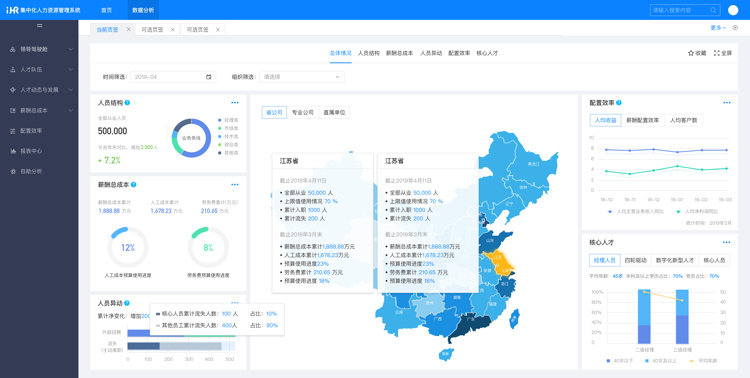Viewport: 750px width, 378px height.
Task: Open the 组织筛选 dropdown
Action: pos(302,77)
